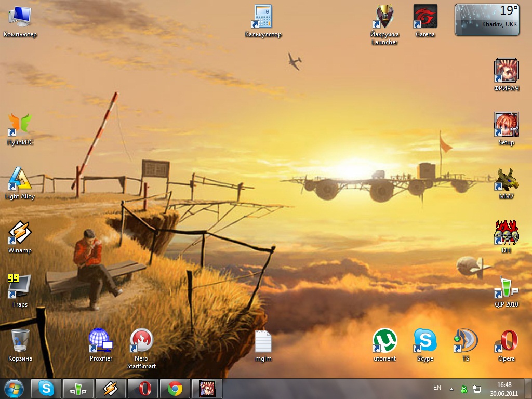Launch the MM7 game shortcut
This screenshot has width=532, height=399.
tap(506, 183)
